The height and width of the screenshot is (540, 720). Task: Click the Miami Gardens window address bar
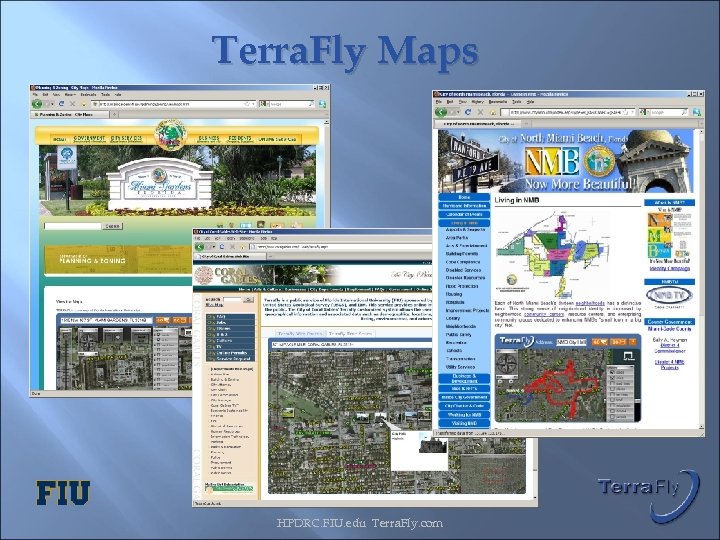(x=174, y=104)
